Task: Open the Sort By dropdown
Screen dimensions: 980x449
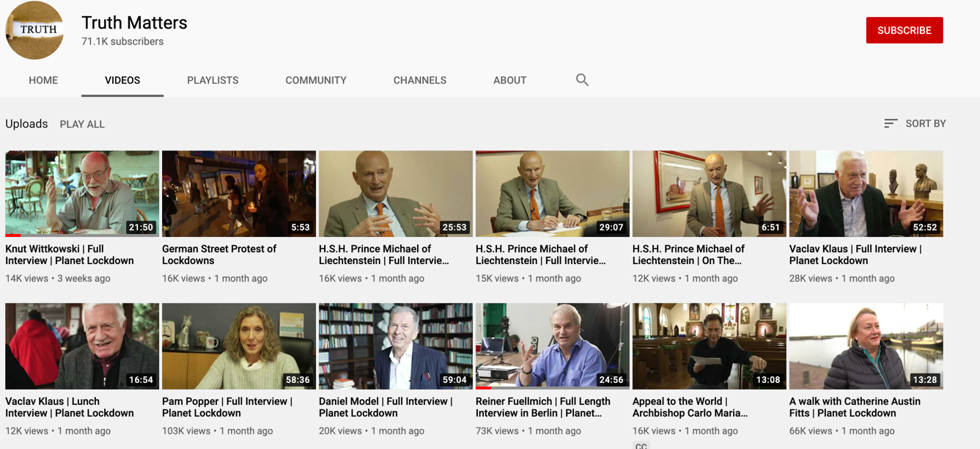Action: click(915, 123)
